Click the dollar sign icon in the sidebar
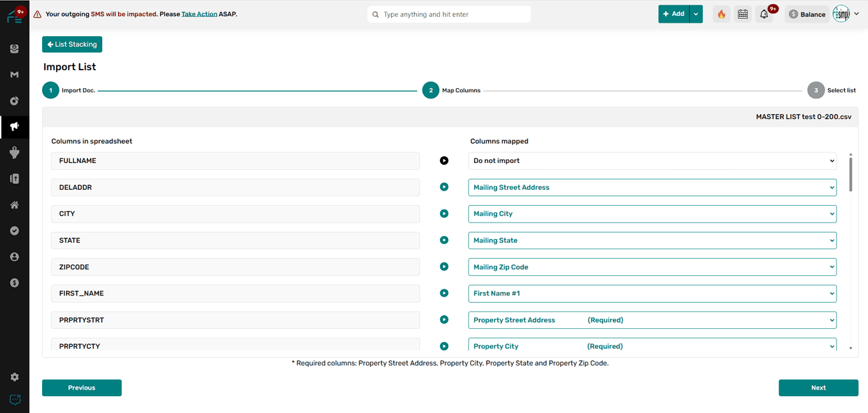This screenshot has height=413, width=868. 14,283
